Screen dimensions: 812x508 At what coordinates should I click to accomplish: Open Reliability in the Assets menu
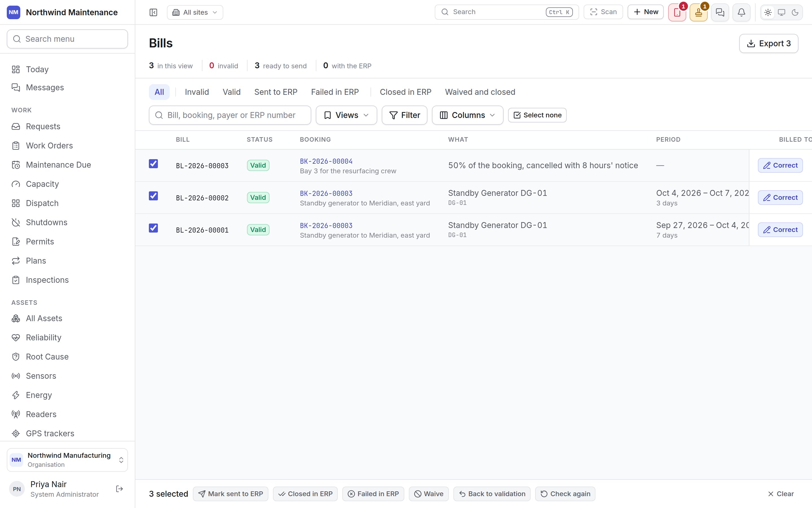click(x=67, y=337)
